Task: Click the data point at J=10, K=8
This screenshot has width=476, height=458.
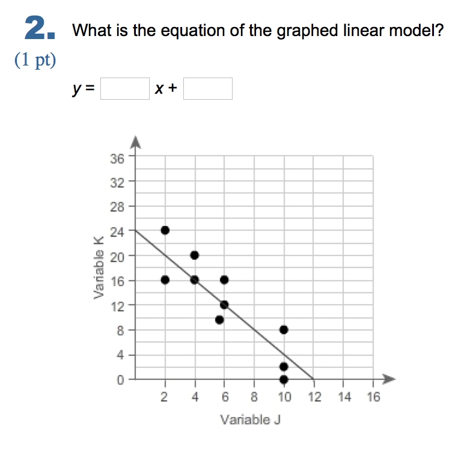Action: (x=284, y=329)
